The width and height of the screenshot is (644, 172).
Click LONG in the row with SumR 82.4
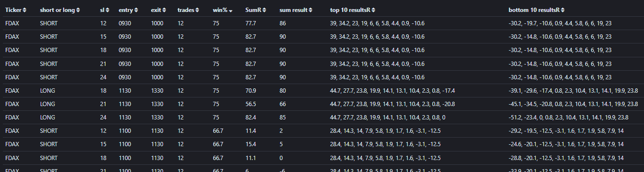[47, 117]
